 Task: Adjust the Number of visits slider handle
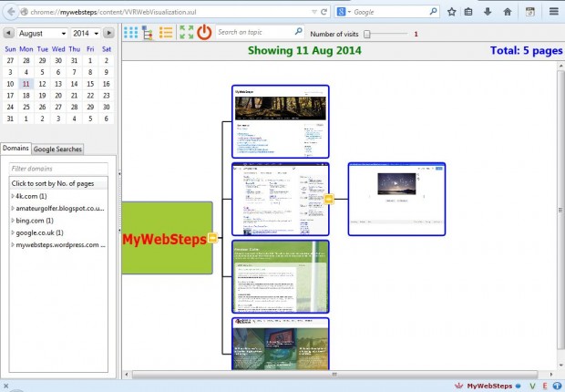point(367,34)
